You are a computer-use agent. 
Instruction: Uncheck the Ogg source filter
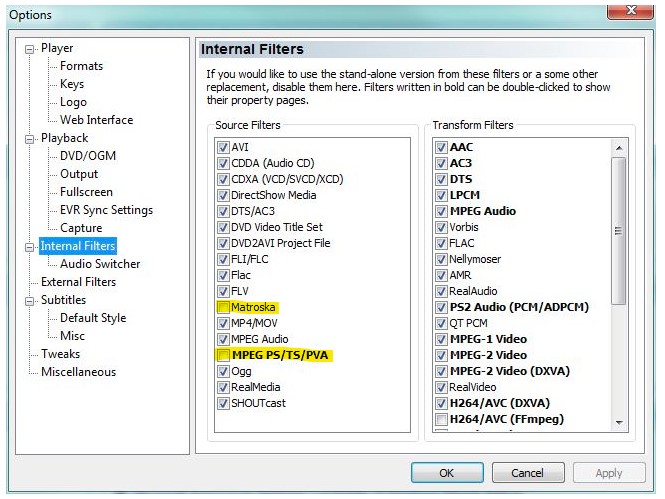pos(223,371)
